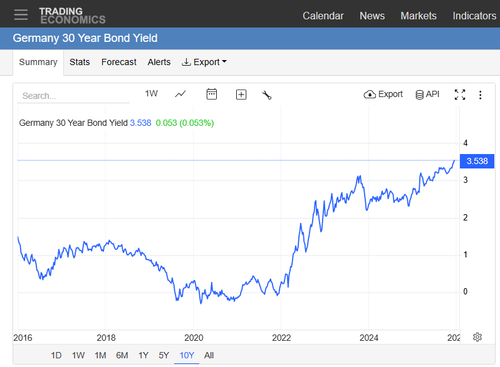
Task: Open the Export dropdown in tab bar
Action: coord(204,62)
